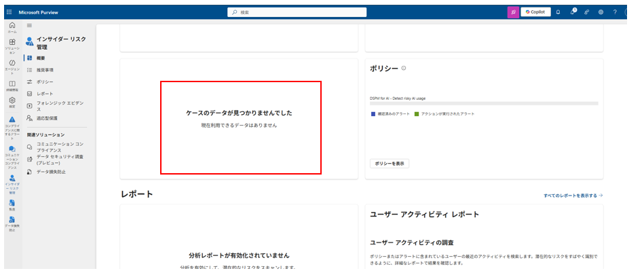Open the compliance alerts triangle rail icon
The height and width of the screenshot is (273, 644).
(x=12, y=122)
